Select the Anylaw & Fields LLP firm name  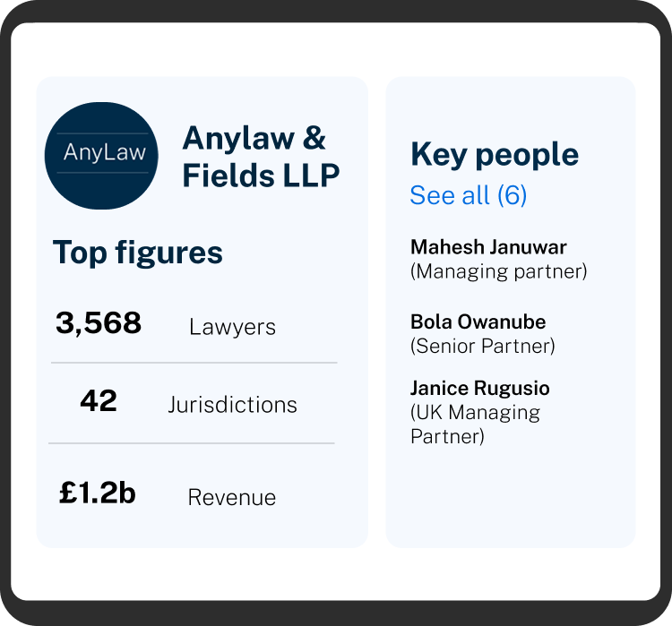click(261, 157)
